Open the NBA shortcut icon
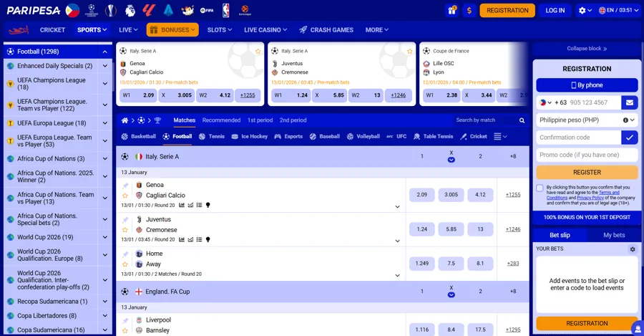Image resolution: width=644 pixels, height=336 pixels. pos(226,10)
